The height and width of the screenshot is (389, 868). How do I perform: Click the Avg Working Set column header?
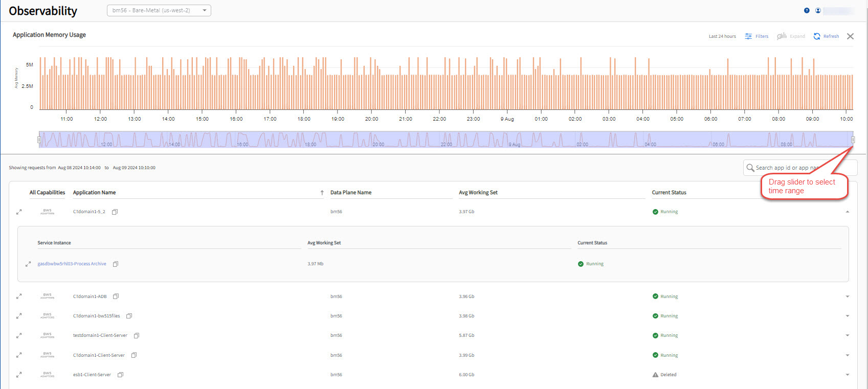pos(478,193)
